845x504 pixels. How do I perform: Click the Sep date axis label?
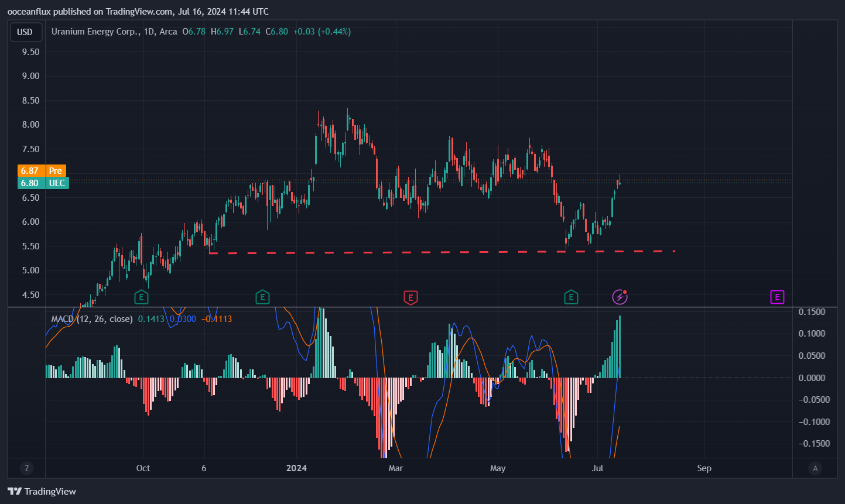(x=704, y=468)
